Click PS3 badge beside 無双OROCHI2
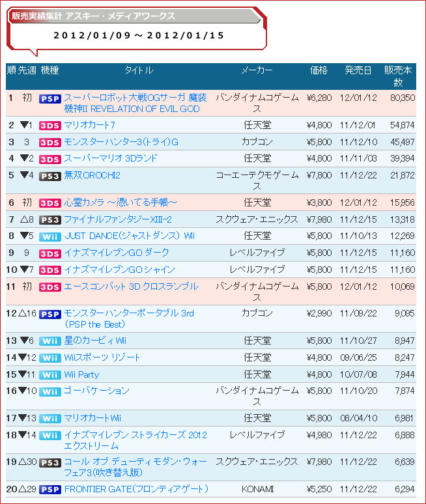This screenshot has height=504, width=426. [50, 176]
